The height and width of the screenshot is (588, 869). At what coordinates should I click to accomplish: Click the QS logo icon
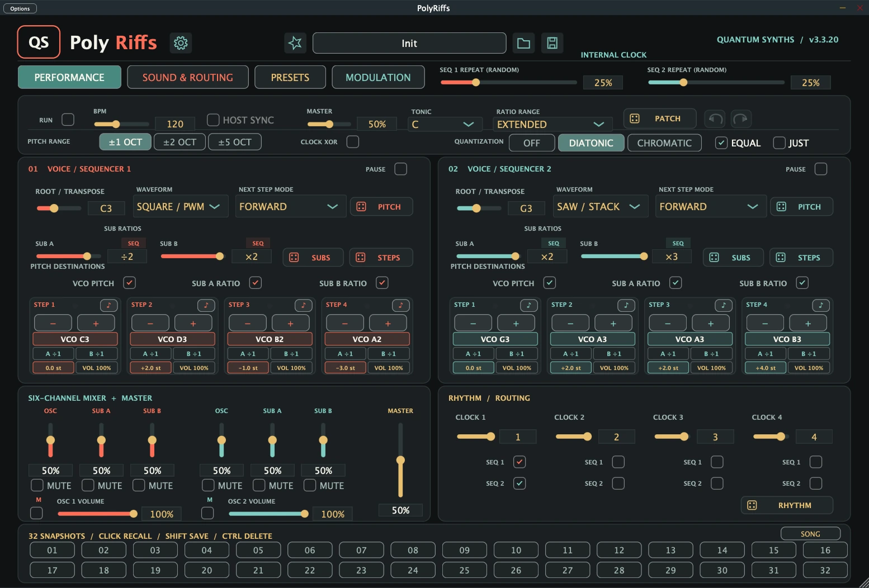pyautogui.click(x=39, y=42)
